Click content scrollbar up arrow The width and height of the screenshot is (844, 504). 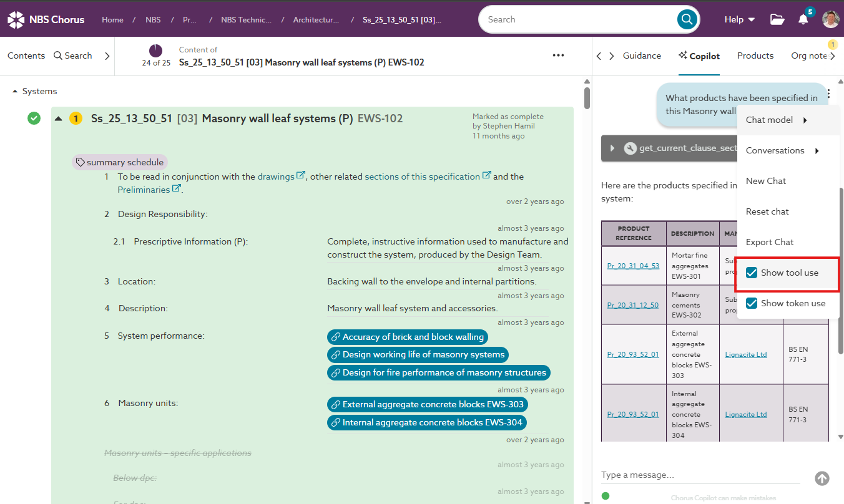click(587, 82)
